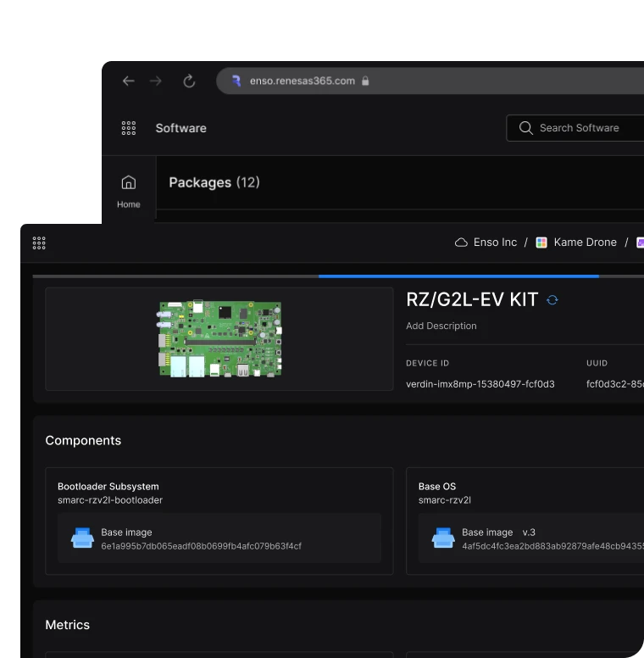
Task: Click the browser back arrow
Action: [x=129, y=81]
